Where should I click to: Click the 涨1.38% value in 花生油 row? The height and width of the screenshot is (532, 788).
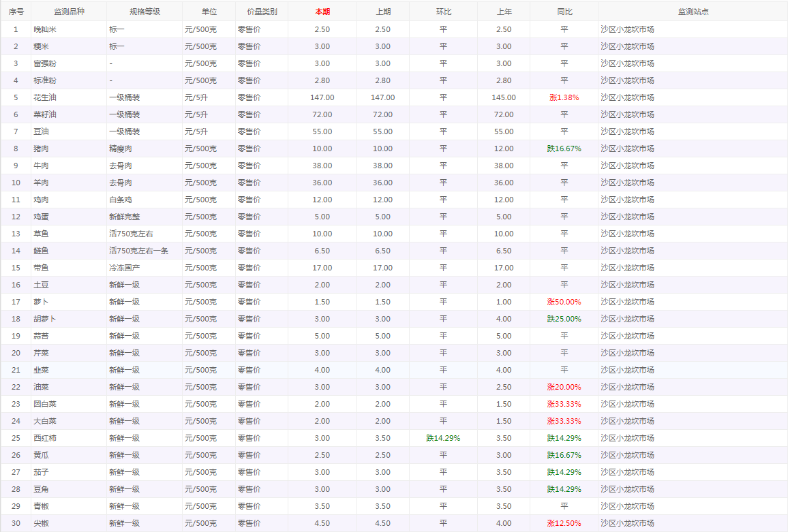(564, 98)
